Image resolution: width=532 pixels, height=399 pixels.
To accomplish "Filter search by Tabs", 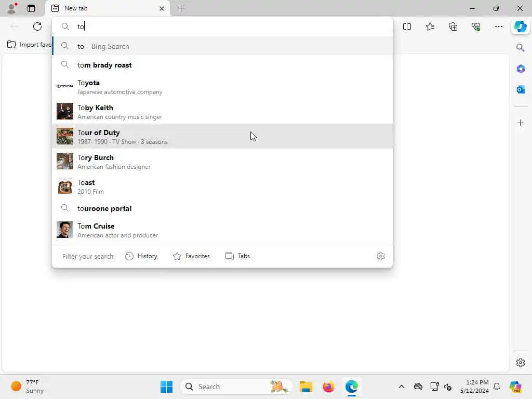I will (x=237, y=256).
